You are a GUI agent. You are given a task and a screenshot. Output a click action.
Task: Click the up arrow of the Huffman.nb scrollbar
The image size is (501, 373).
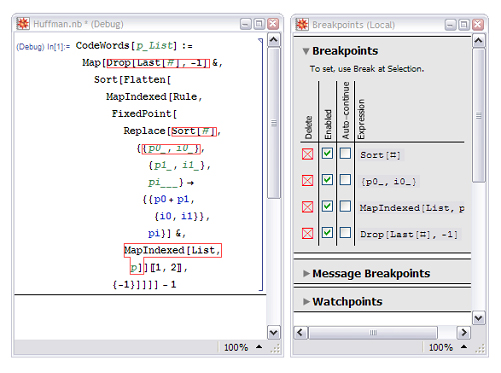(x=274, y=40)
